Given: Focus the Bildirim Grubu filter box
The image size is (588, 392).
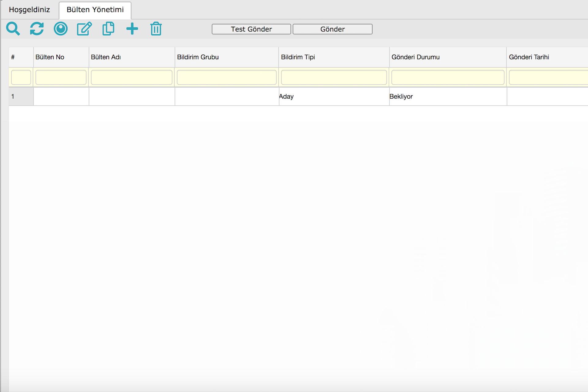Looking at the screenshot, I should pos(227,77).
